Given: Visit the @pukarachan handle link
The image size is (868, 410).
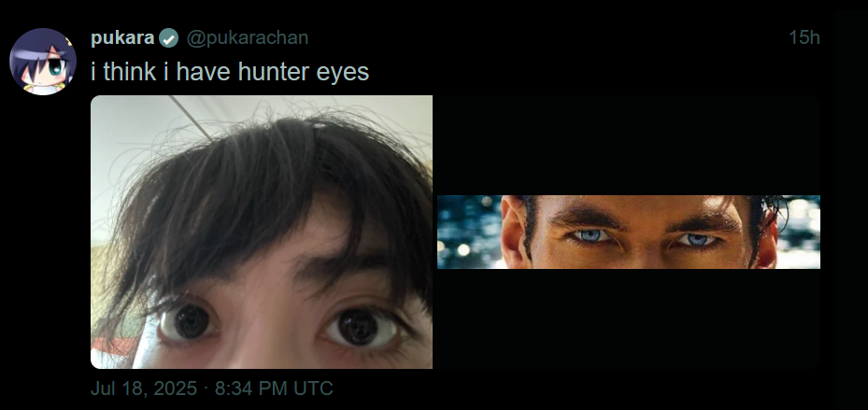Looking at the screenshot, I should [x=247, y=38].
